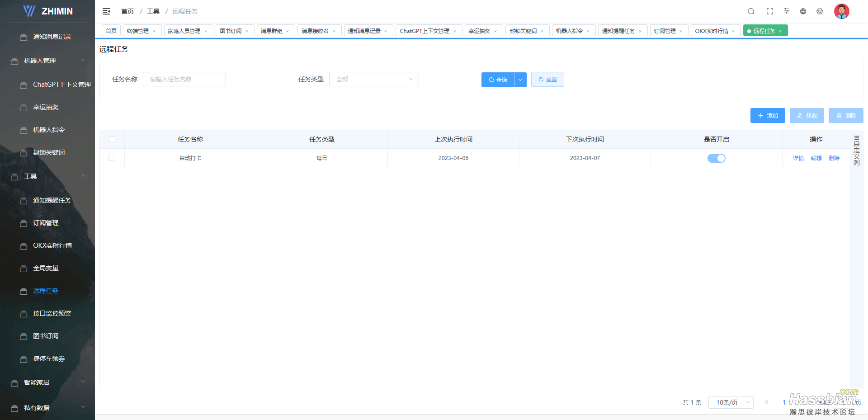Toggle the 是否开启 switch for 自动打卡

pyautogui.click(x=716, y=158)
